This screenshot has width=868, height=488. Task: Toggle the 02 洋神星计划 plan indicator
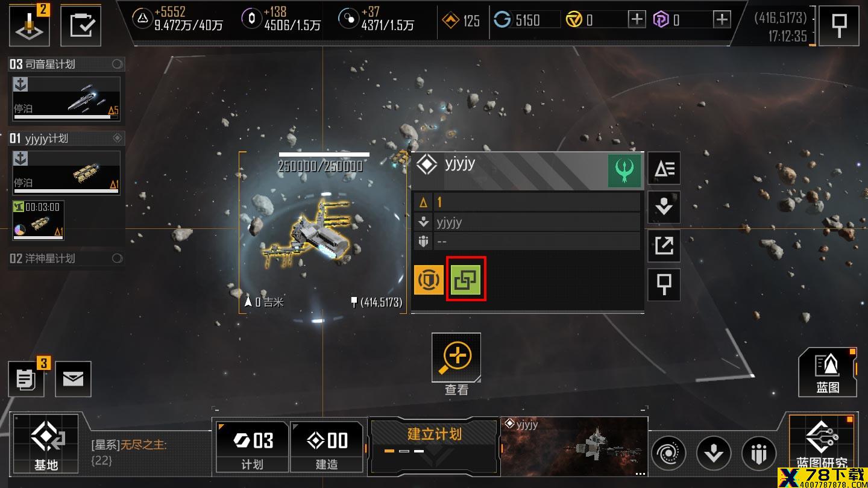click(x=118, y=258)
